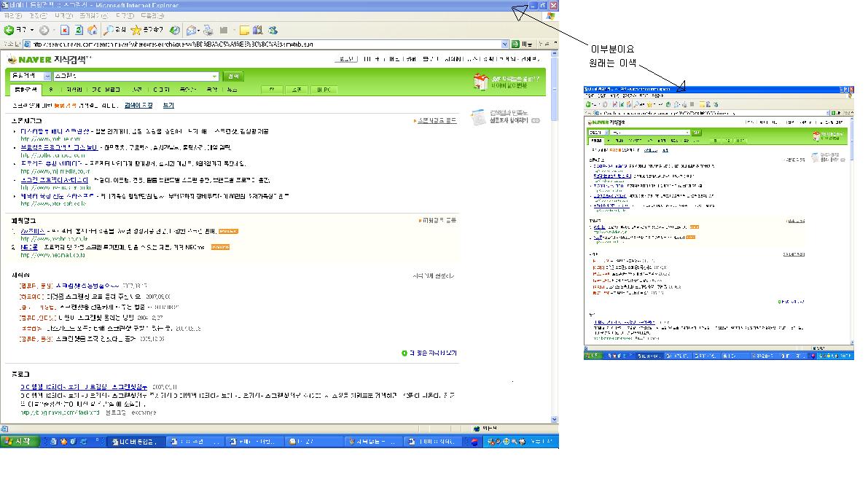Open the View menu in Internet Explorer
868x489 pixels.
tap(63, 16)
